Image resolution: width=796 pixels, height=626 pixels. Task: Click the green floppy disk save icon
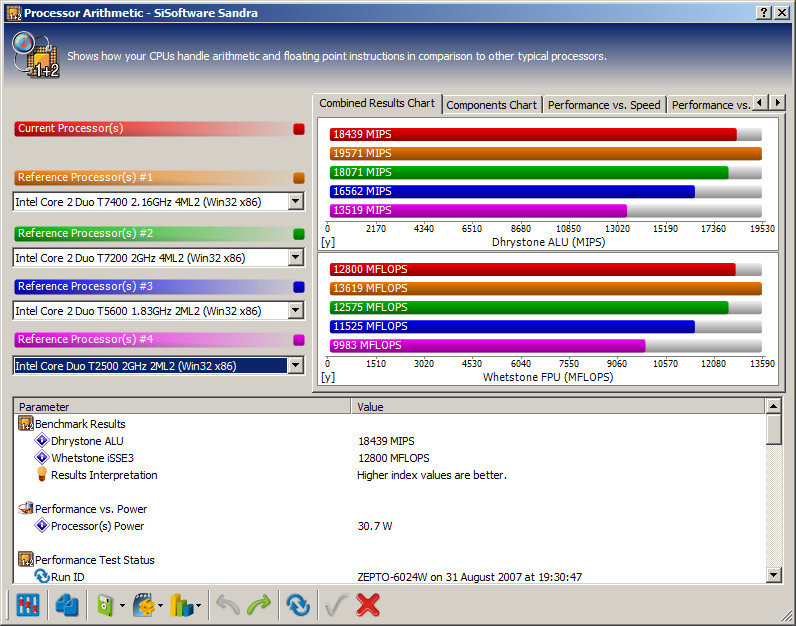(105, 605)
